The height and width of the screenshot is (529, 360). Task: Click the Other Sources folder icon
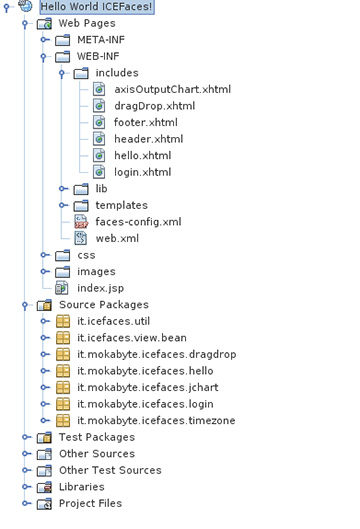[44, 454]
